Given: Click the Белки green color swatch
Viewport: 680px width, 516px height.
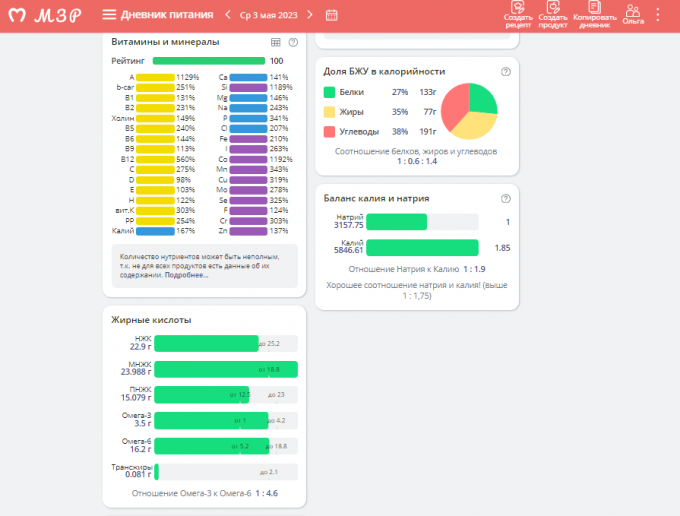Looking at the screenshot, I should coord(330,92).
